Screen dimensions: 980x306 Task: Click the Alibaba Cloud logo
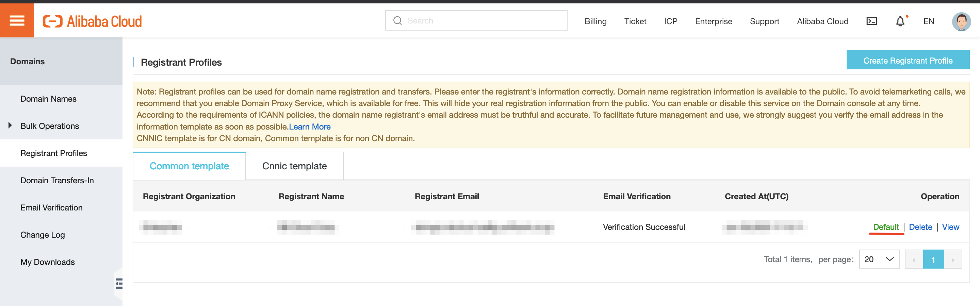point(92,21)
